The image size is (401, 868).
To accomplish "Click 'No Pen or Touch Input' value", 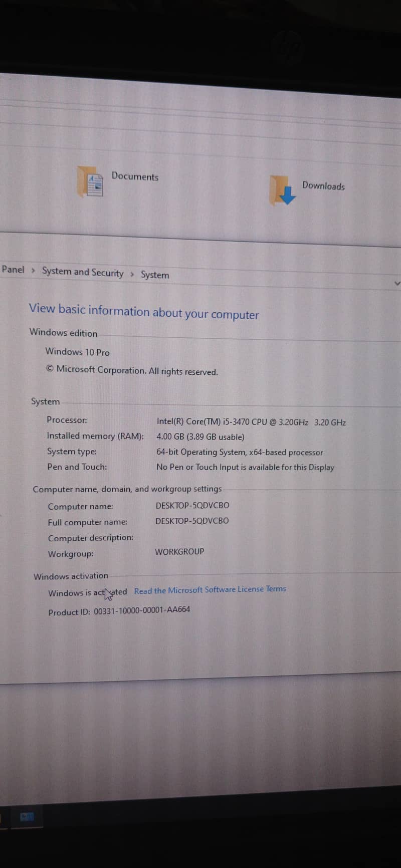I will tap(245, 467).
